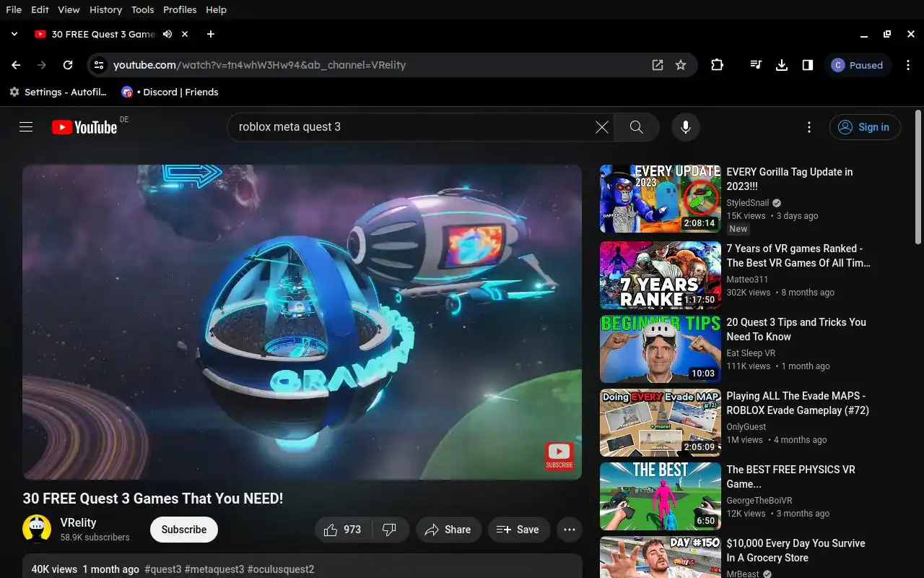This screenshot has width=924, height=578.
Task: Open the YouTube guide hamburger menu
Action: pos(26,127)
